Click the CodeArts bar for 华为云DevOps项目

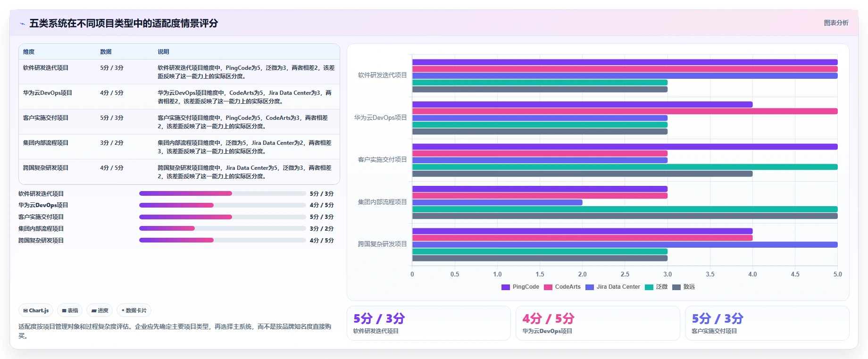pyautogui.click(x=625, y=111)
